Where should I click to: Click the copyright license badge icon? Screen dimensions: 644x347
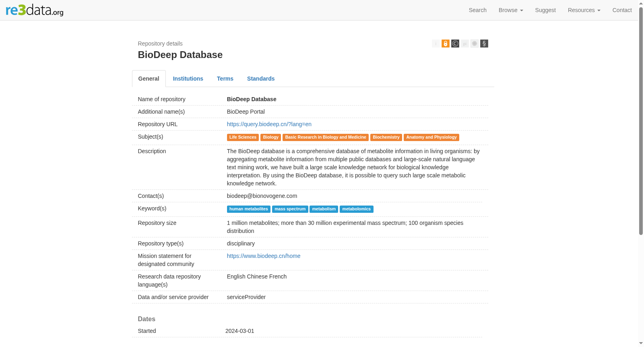(x=455, y=44)
